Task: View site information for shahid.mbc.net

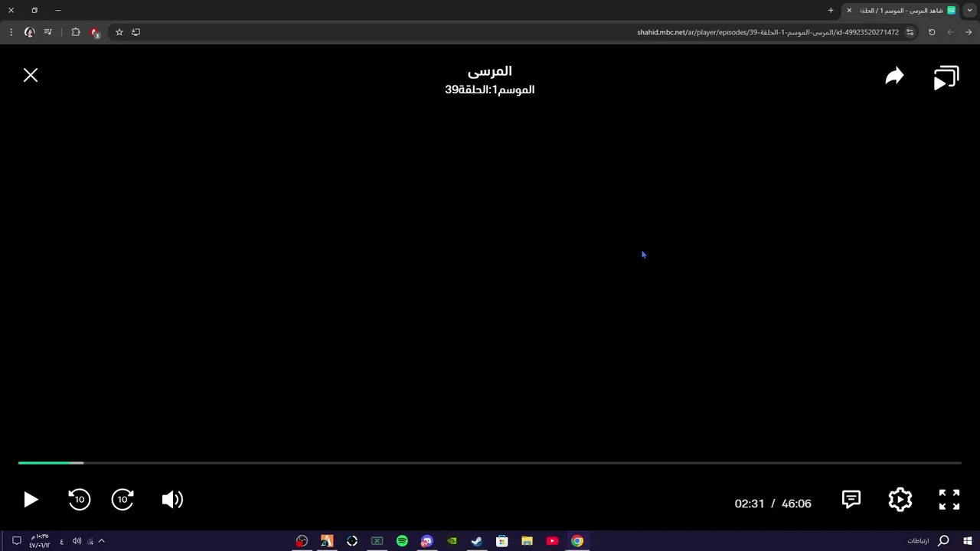Action: click(x=910, y=32)
